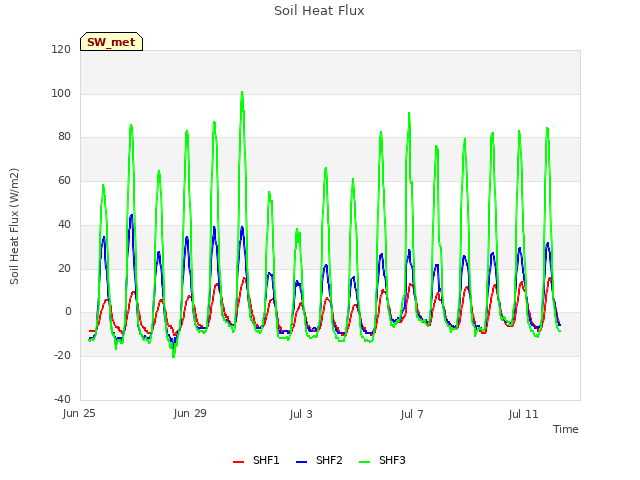Click the tallest green SHF3 peak near 100

pos(242,93)
